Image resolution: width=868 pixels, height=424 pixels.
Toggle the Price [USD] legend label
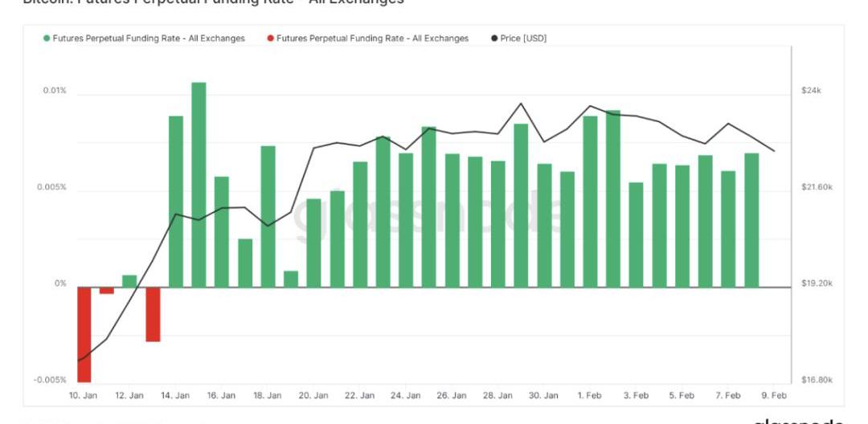(x=523, y=39)
